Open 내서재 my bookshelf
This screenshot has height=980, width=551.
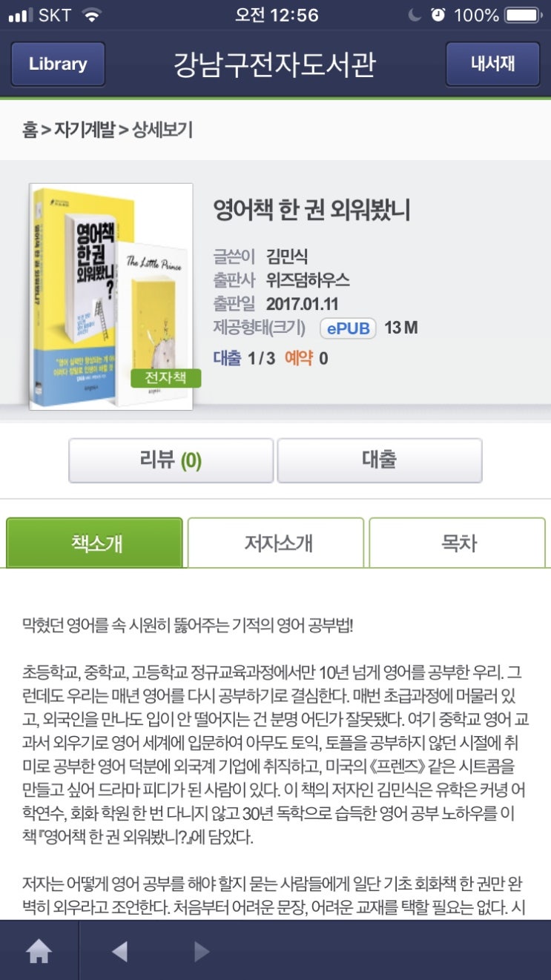click(x=492, y=64)
